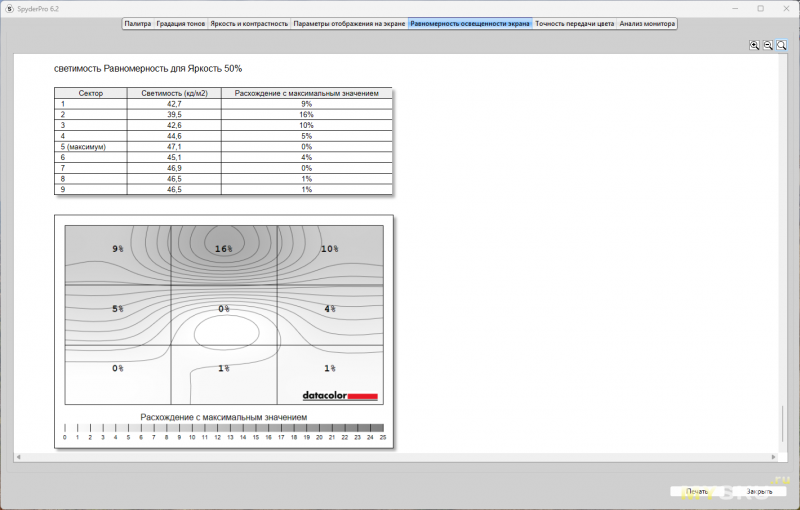
Task: Select the Параметры отображения на экране tab
Action: coord(349,22)
